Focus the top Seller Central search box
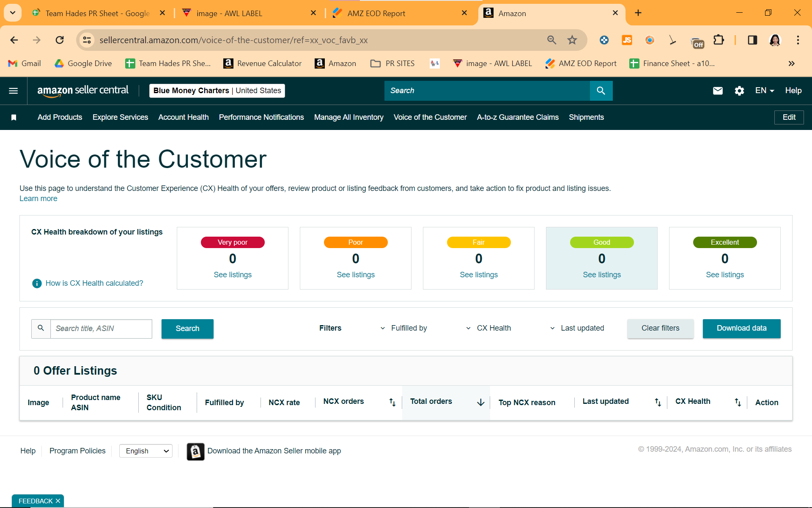 click(x=487, y=91)
